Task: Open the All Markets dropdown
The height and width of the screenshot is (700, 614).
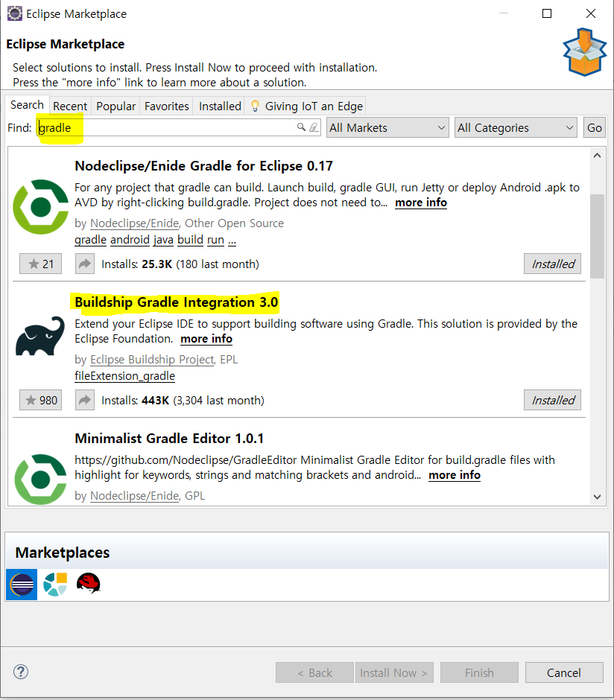Action: pyautogui.click(x=387, y=127)
